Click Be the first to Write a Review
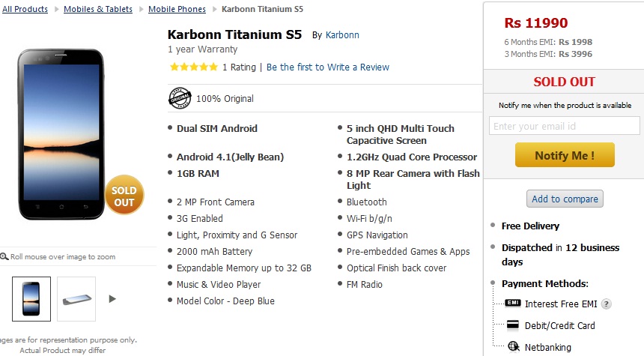 coord(328,67)
